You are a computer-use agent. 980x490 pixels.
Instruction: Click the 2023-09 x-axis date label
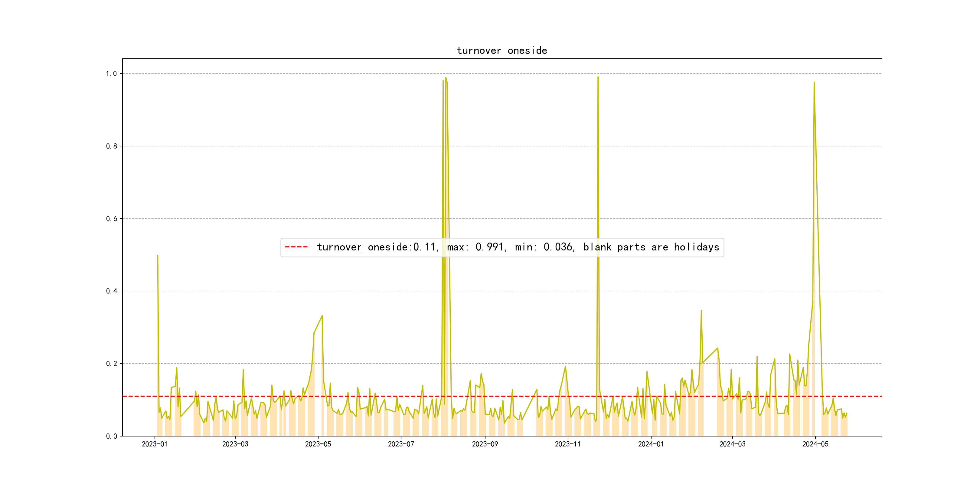[x=485, y=444]
